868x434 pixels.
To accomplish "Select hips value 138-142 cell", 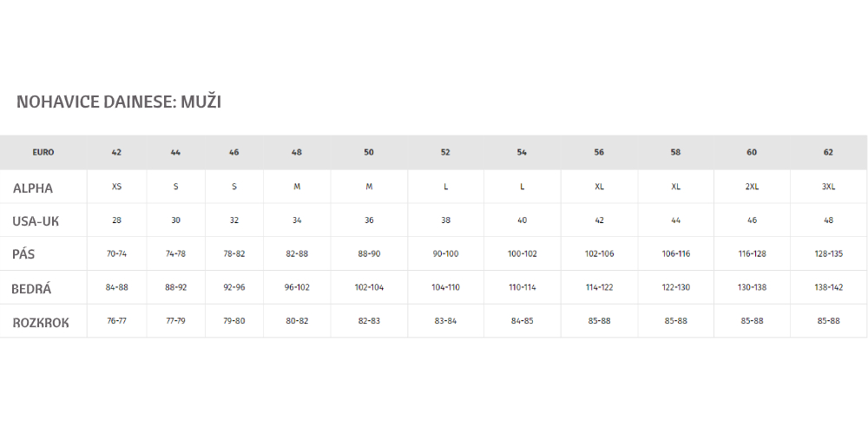I will 828,287.
